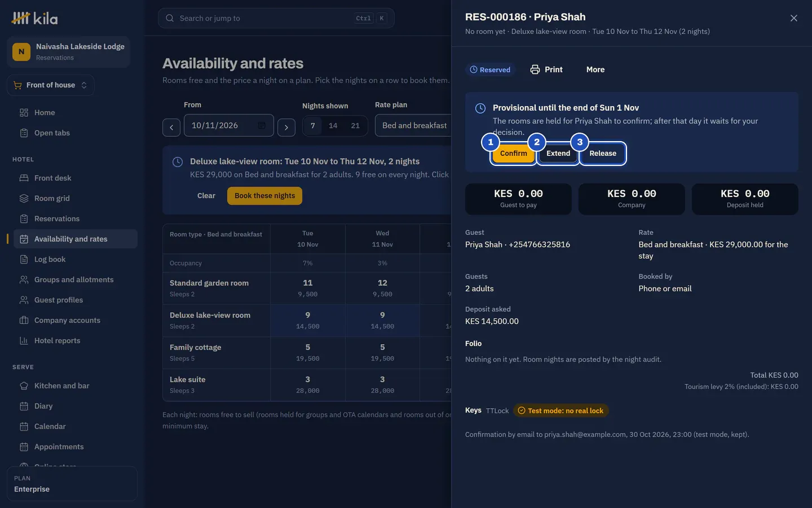Click the printer icon beside Print
Image resolution: width=812 pixels, height=508 pixels.
click(x=535, y=69)
